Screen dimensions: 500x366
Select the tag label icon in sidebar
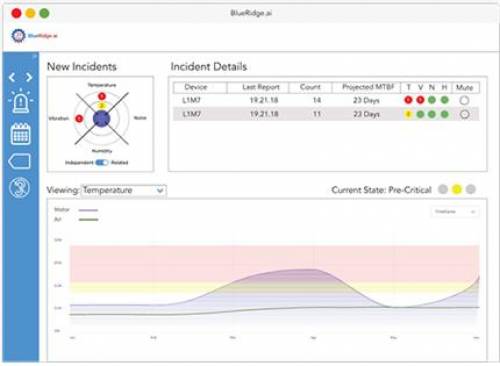coord(20,162)
